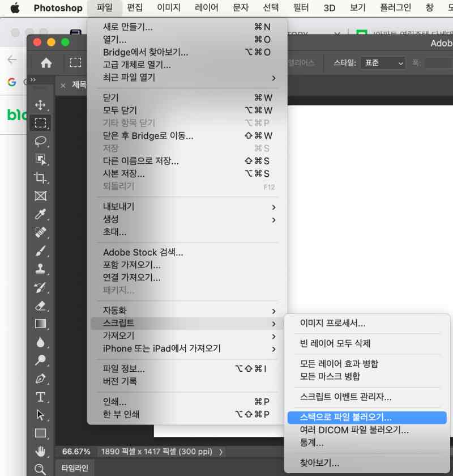Open the 레이어 menu
Image resolution: width=453 pixels, height=476 pixels.
206,7
